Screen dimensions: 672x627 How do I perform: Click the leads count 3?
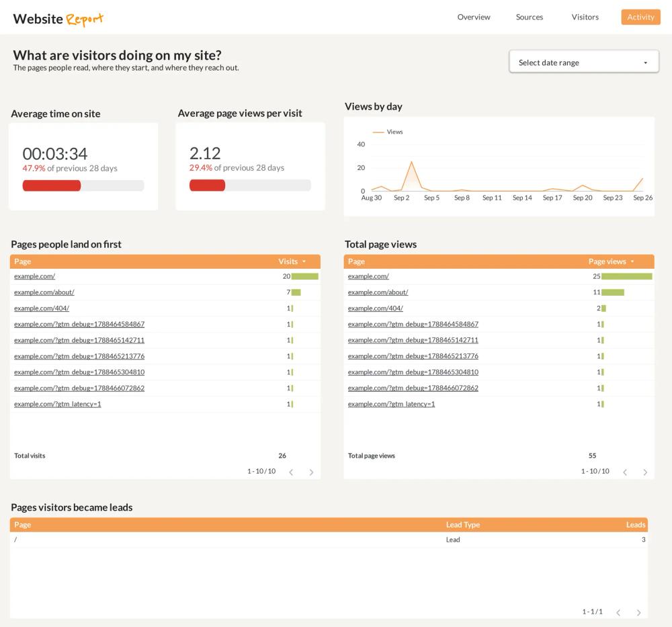(x=643, y=540)
